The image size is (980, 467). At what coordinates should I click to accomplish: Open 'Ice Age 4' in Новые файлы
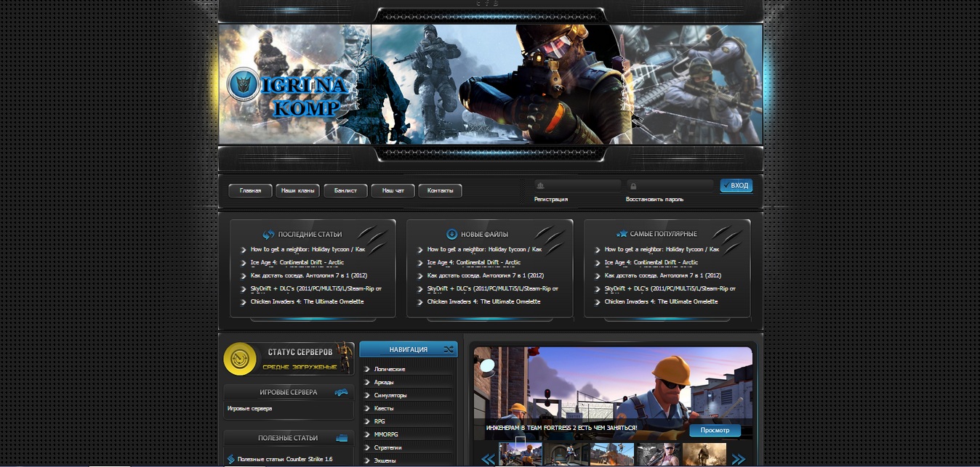[474, 262]
